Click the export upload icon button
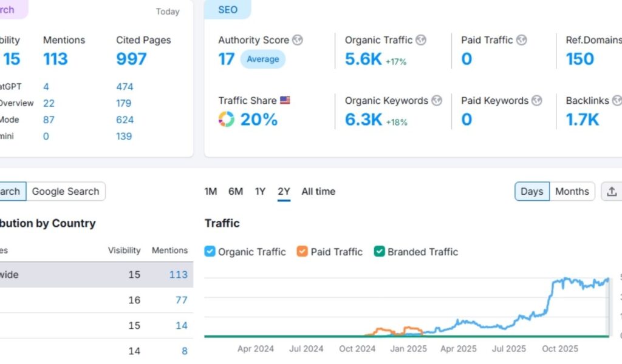This screenshot has width=622, height=364. tap(612, 192)
